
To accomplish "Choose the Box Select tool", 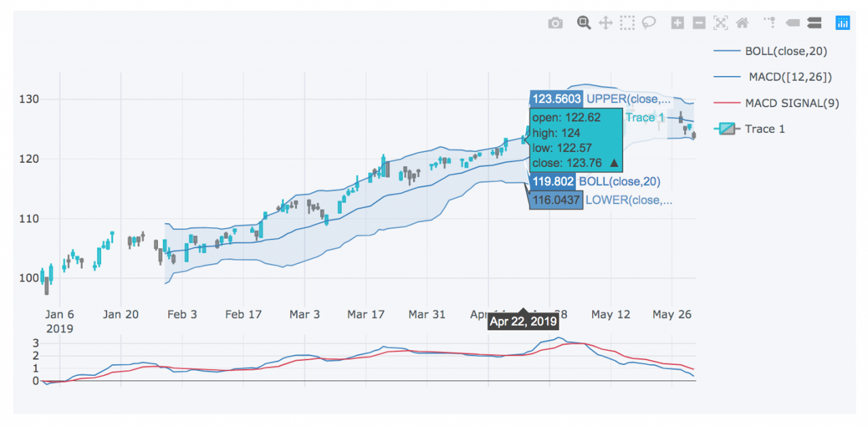I will tap(627, 23).
